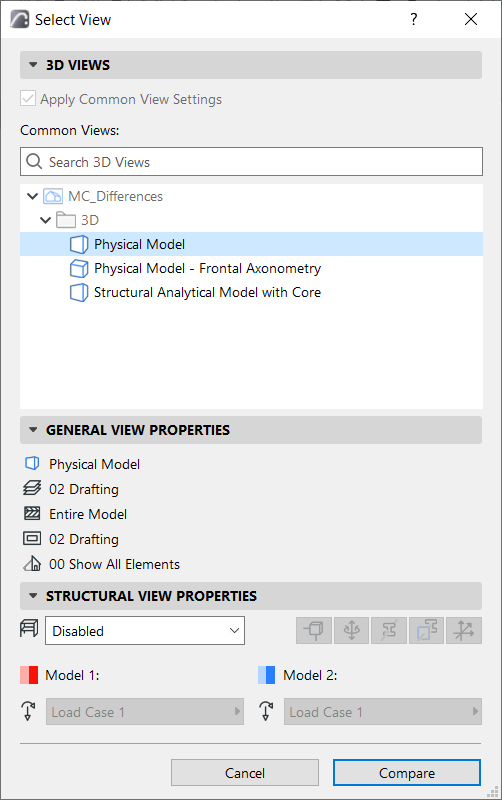Click the Model 2 load case arrow icon
Viewport: 502px width, 800px height.
pos(266,711)
